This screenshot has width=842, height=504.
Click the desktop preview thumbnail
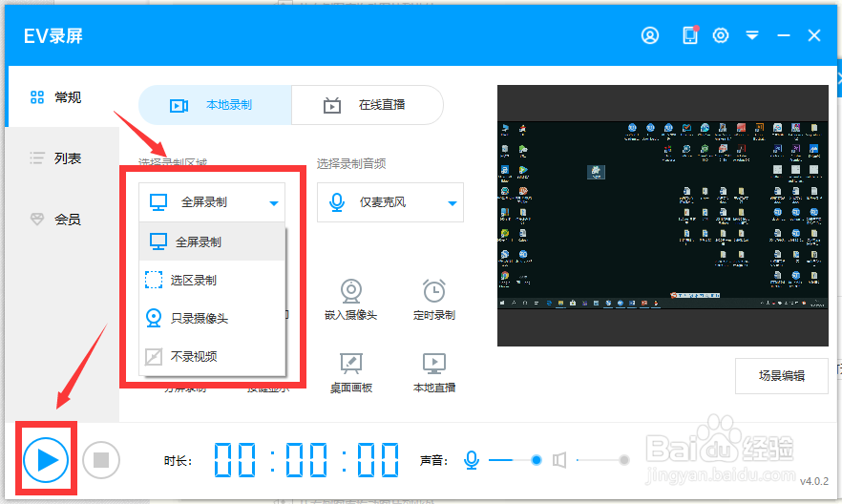click(x=663, y=215)
